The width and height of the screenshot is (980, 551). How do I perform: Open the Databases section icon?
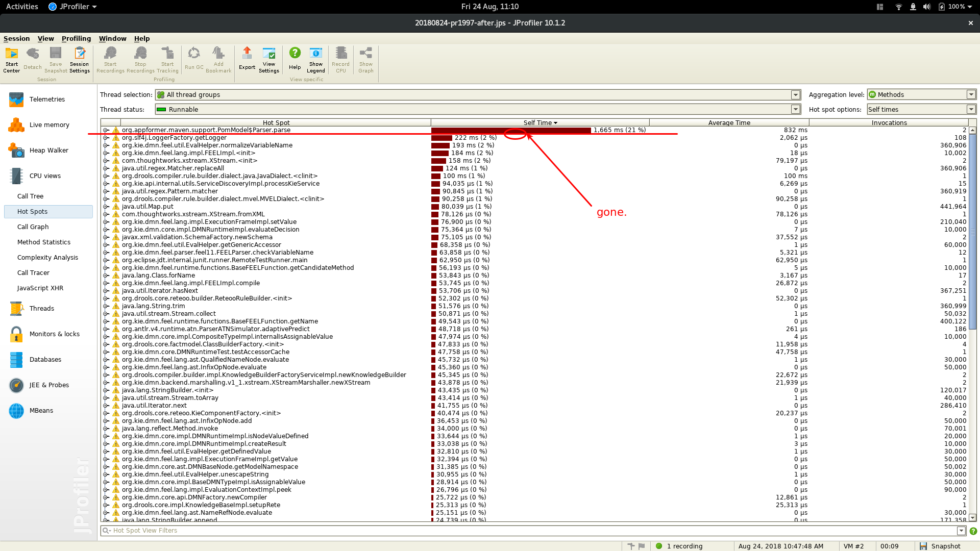pyautogui.click(x=16, y=360)
